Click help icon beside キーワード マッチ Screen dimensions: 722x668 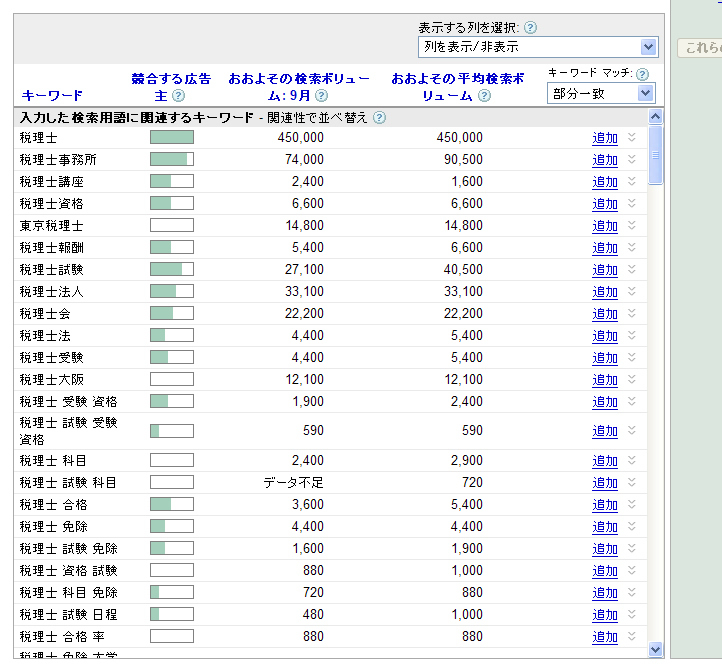(x=642, y=74)
